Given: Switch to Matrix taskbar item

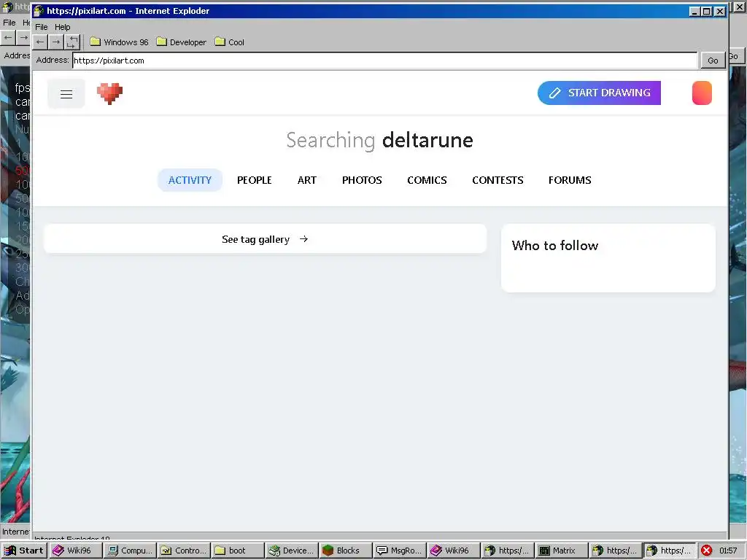Looking at the screenshot, I should click(x=561, y=551).
